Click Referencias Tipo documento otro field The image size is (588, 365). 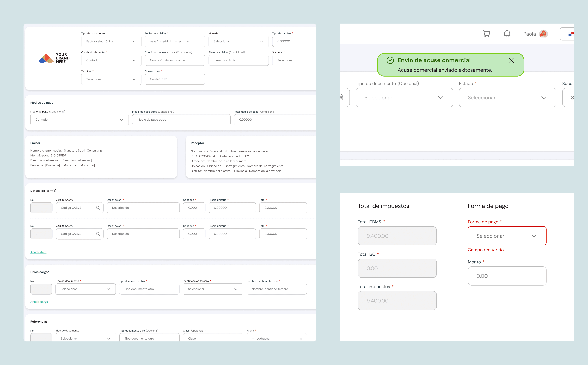[x=149, y=338]
